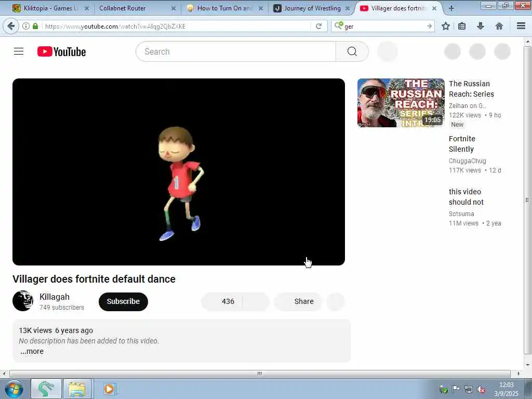This screenshot has height=399, width=532.
Task: Open the media player taskbar icon
Action: click(109, 389)
